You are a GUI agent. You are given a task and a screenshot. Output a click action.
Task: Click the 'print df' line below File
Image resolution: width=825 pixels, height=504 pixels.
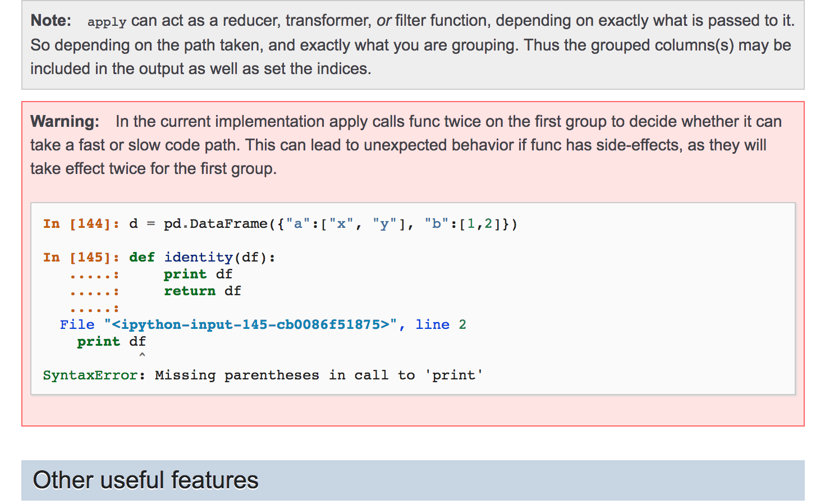click(x=112, y=342)
